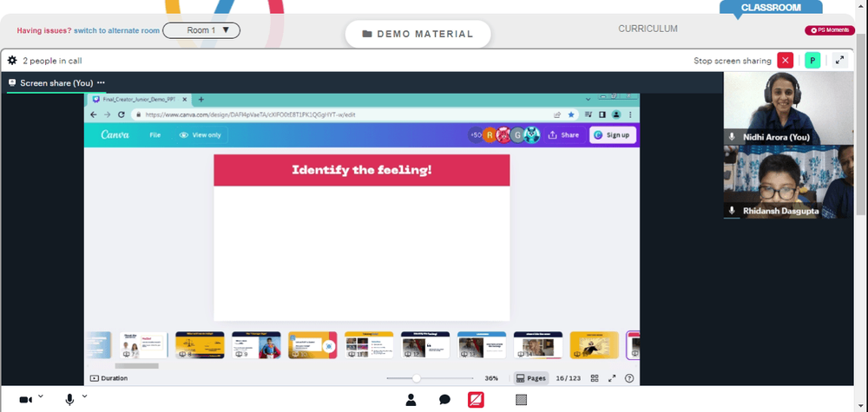Image resolution: width=868 pixels, height=412 pixels.
Task: Click Duration button
Action: pyautogui.click(x=109, y=378)
